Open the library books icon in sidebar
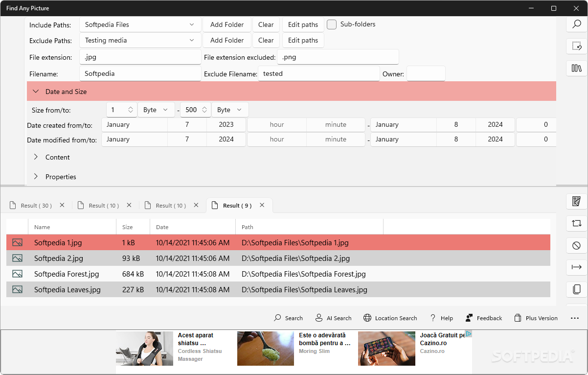Viewport: 588px width, 375px height. (577, 68)
